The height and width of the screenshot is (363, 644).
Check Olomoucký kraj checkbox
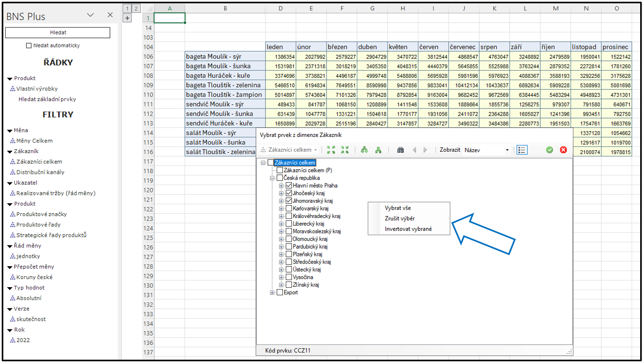click(289, 239)
